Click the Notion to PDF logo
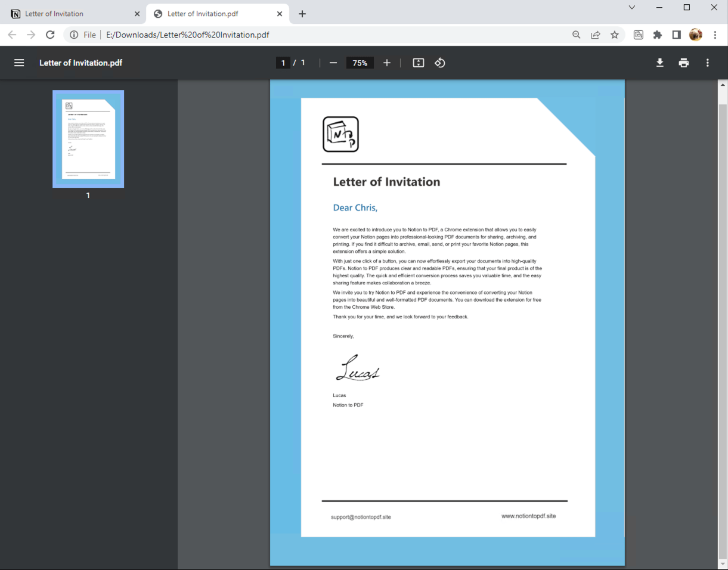Screen dimensions: 728x570 click(x=340, y=134)
